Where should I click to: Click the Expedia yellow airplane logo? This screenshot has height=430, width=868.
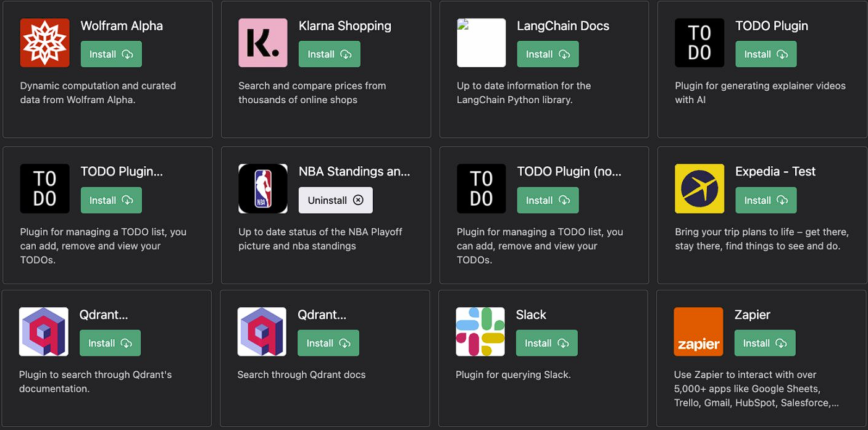click(699, 188)
